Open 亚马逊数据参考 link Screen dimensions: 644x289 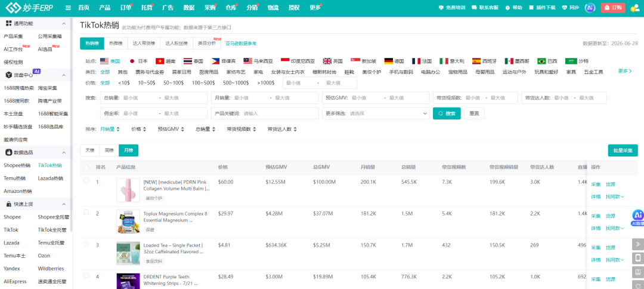click(x=241, y=44)
